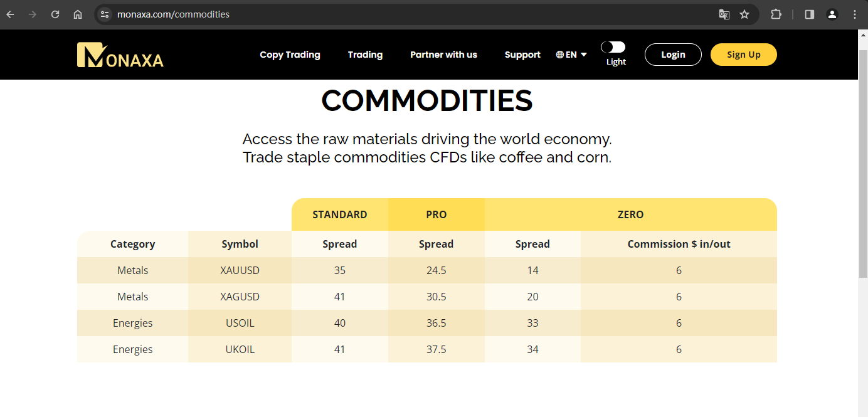The width and height of the screenshot is (868, 417).
Task: Open the Support menu
Action: point(522,55)
